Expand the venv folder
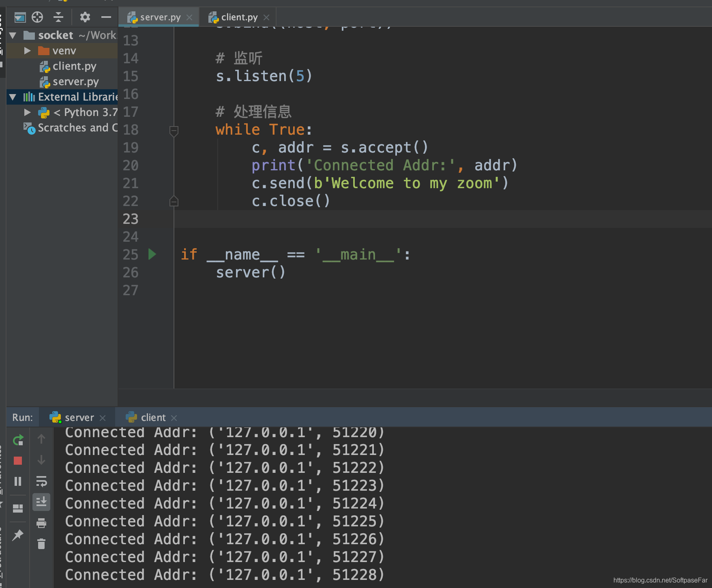The image size is (712, 588). (x=28, y=51)
